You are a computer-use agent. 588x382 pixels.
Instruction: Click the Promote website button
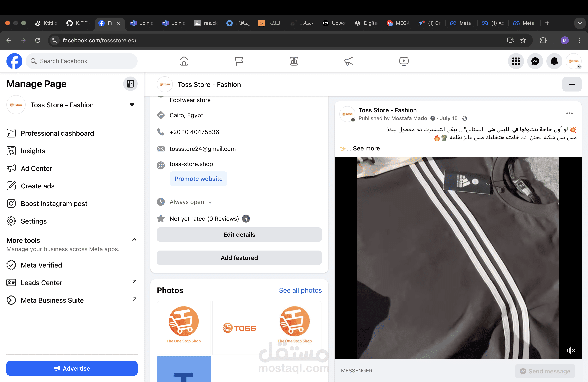tap(198, 179)
